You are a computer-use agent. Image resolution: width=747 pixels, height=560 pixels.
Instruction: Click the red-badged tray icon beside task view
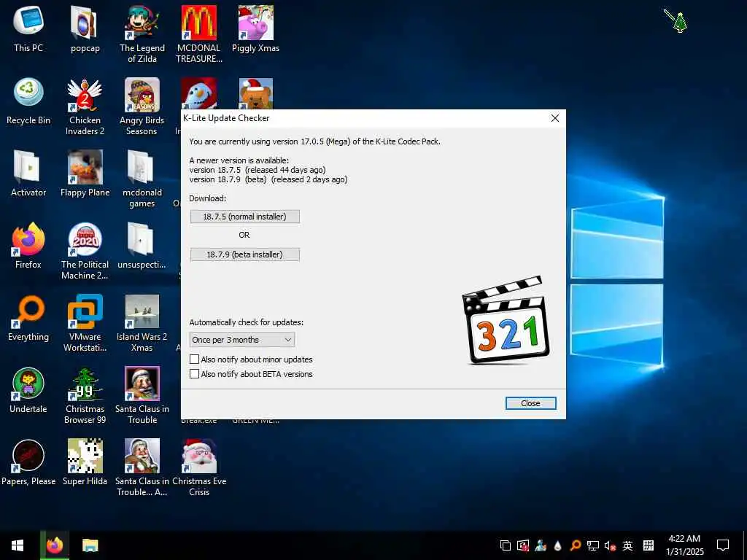tap(523, 545)
